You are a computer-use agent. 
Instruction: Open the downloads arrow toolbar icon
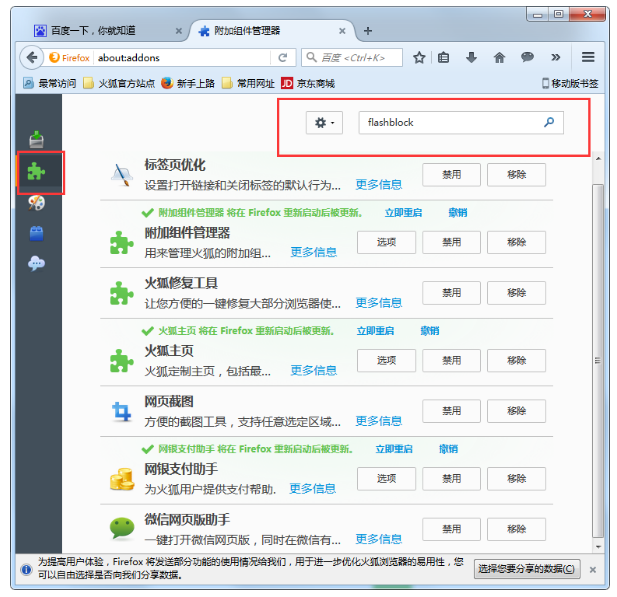click(471, 58)
